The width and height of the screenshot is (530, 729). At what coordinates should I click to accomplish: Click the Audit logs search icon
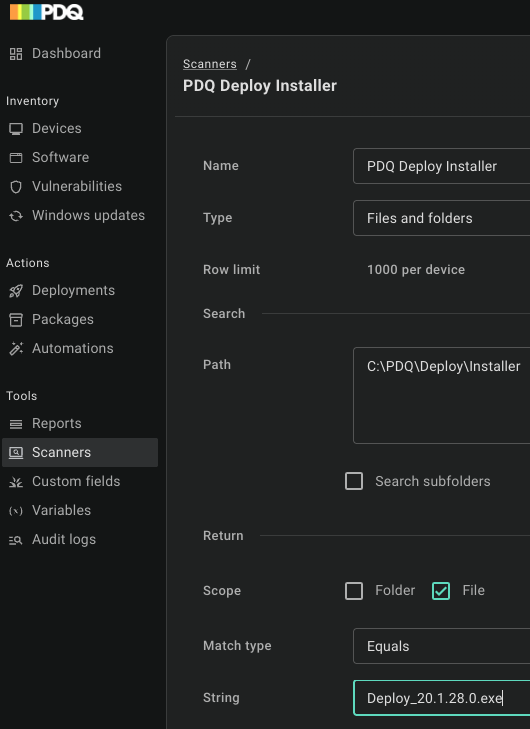[x=16, y=540]
